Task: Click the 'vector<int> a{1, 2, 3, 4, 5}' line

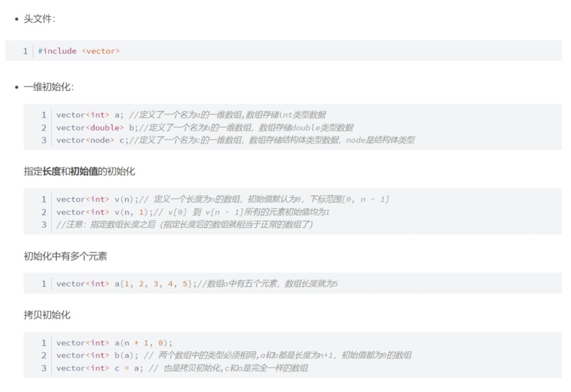Action: pyautogui.click(x=124, y=284)
